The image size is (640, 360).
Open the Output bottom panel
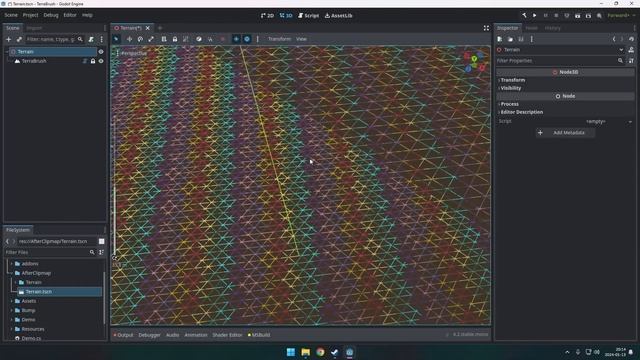(x=123, y=335)
